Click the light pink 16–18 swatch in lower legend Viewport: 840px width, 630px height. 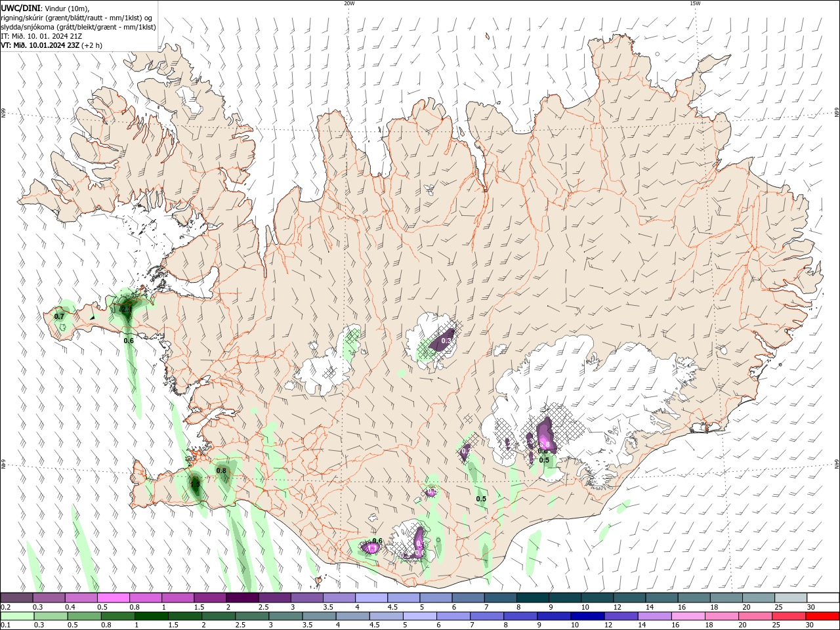click(x=688, y=616)
